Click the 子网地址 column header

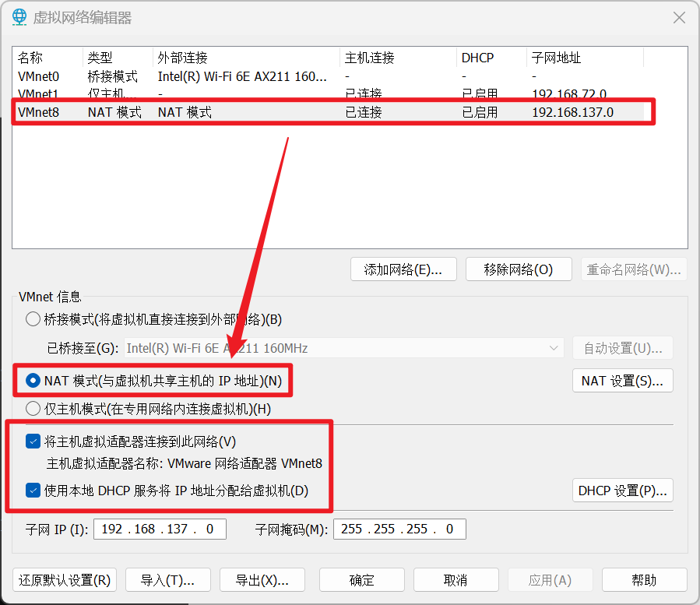tap(585, 58)
